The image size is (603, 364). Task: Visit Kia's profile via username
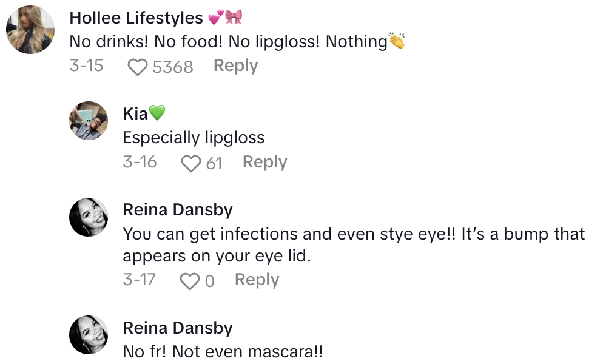135,114
